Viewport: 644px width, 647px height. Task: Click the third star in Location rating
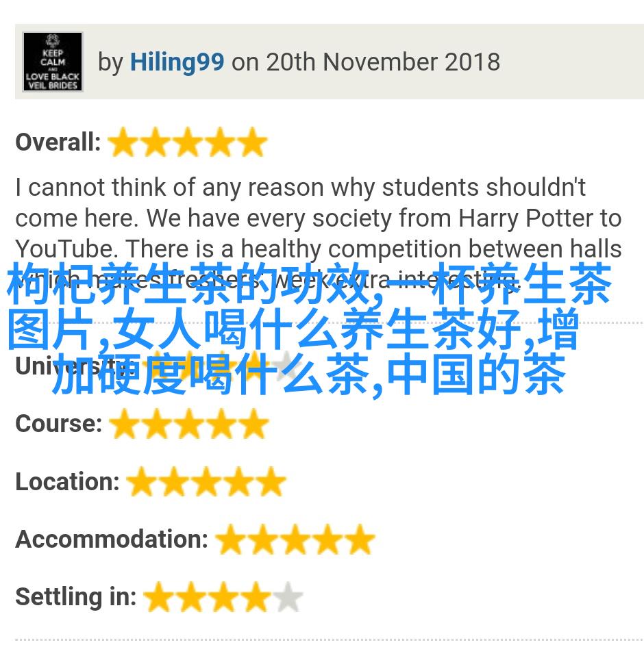206,481
